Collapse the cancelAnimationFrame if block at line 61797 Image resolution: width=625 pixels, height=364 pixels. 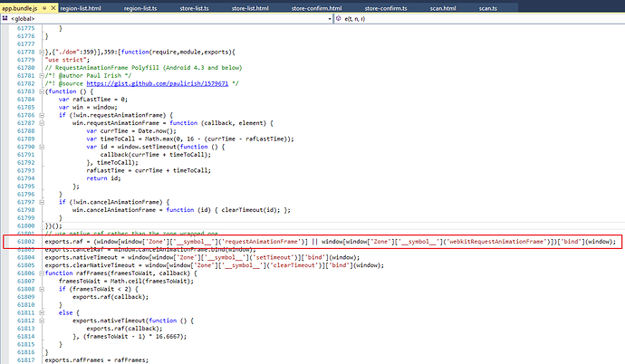point(42,202)
